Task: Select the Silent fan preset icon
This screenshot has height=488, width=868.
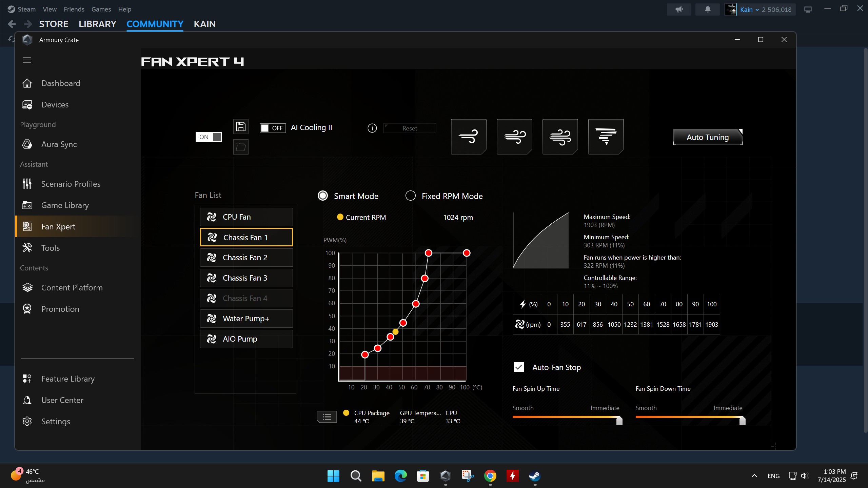Action: point(469,137)
